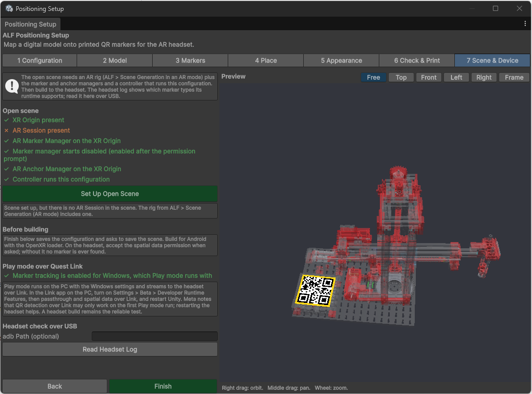Viewport: 532px width, 394px height.
Task: Go to the 3 Markers step
Action: pos(190,61)
